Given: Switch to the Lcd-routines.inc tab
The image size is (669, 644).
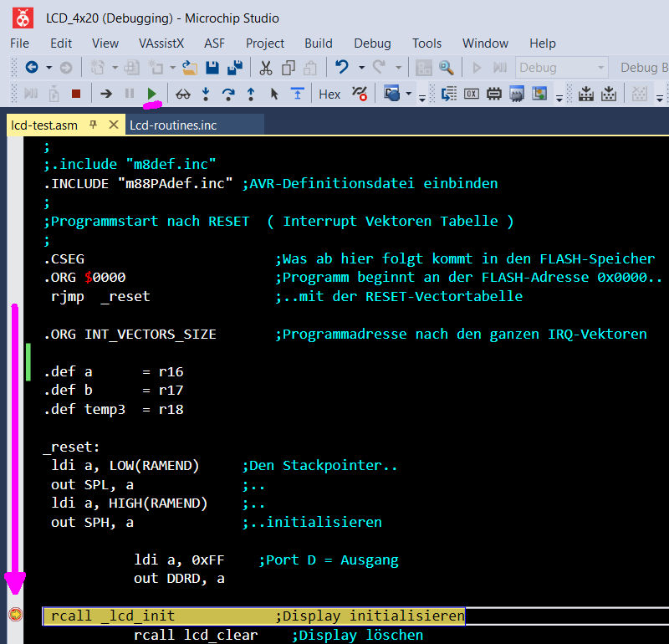Looking at the screenshot, I should (x=173, y=125).
